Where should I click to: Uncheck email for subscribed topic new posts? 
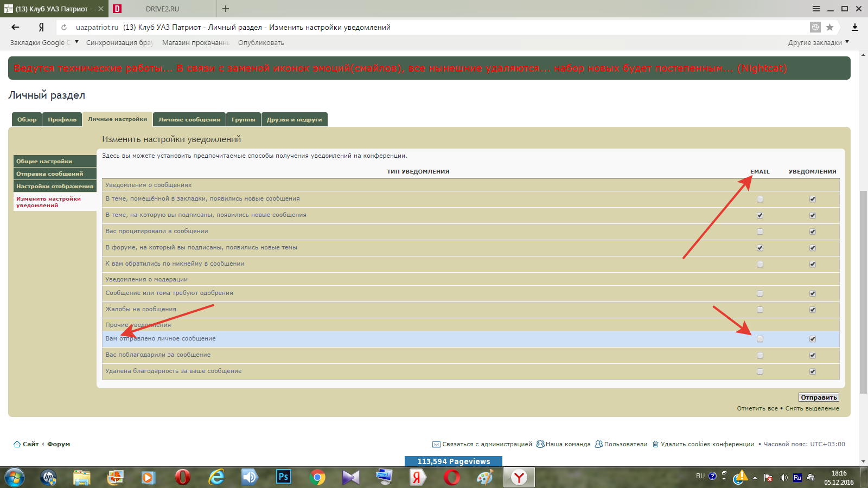pyautogui.click(x=760, y=215)
